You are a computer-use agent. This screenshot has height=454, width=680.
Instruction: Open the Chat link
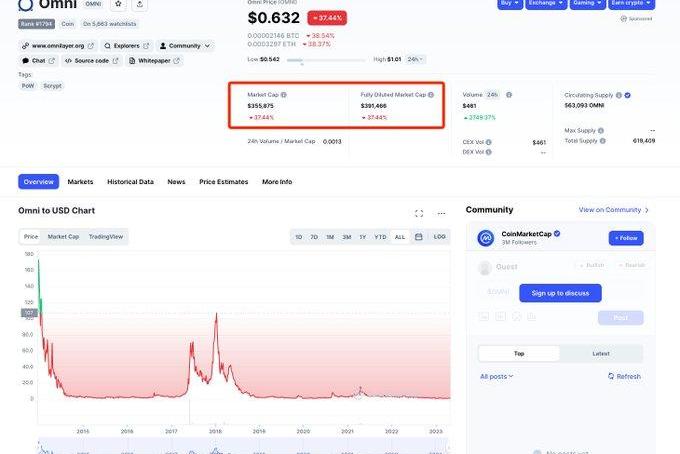(x=38, y=61)
